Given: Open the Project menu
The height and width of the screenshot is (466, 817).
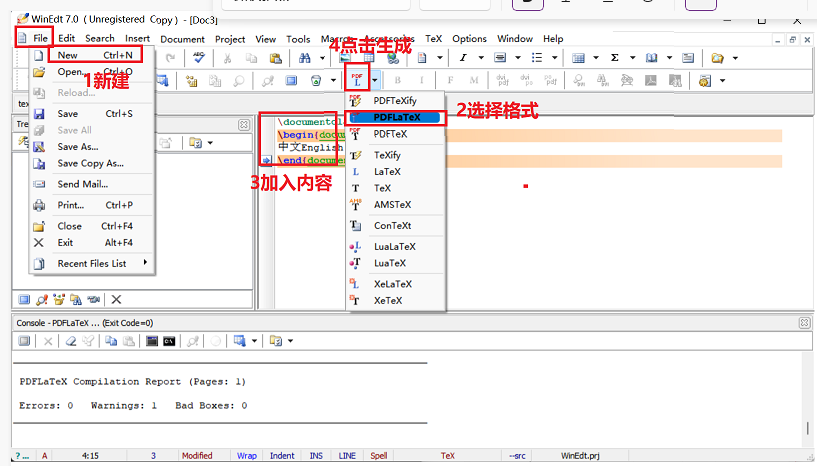Looking at the screenshot, I should pos(230,39).
